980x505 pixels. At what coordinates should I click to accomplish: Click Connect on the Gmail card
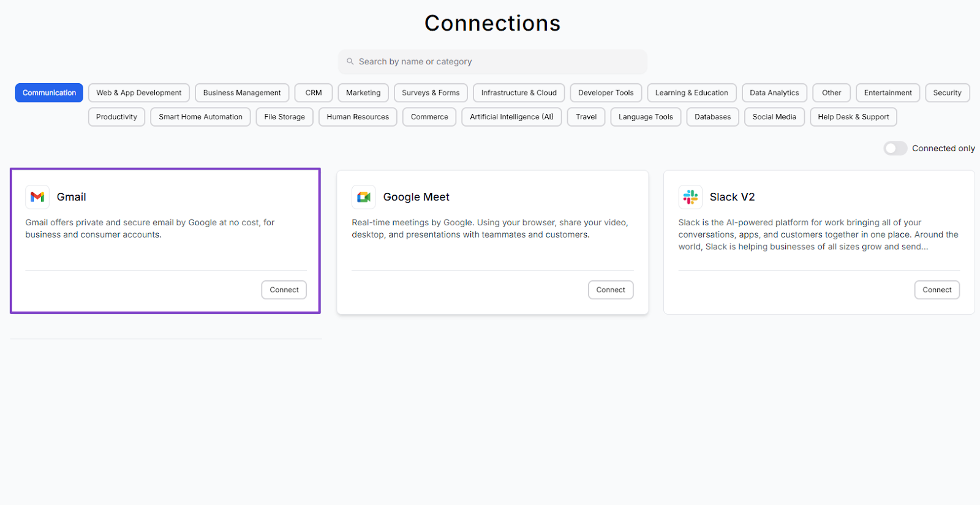(x=284, y=290)
